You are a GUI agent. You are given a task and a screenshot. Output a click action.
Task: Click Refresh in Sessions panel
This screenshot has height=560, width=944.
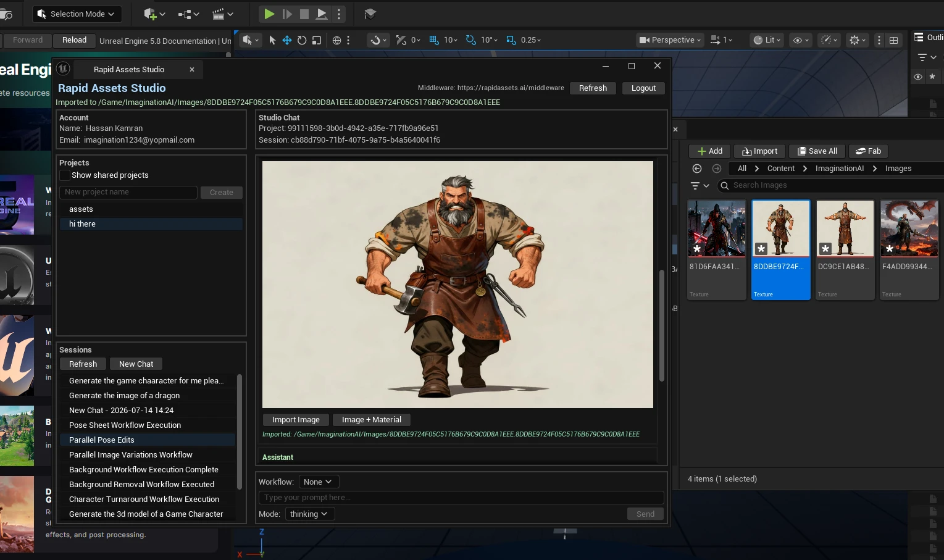click(83, 364)
